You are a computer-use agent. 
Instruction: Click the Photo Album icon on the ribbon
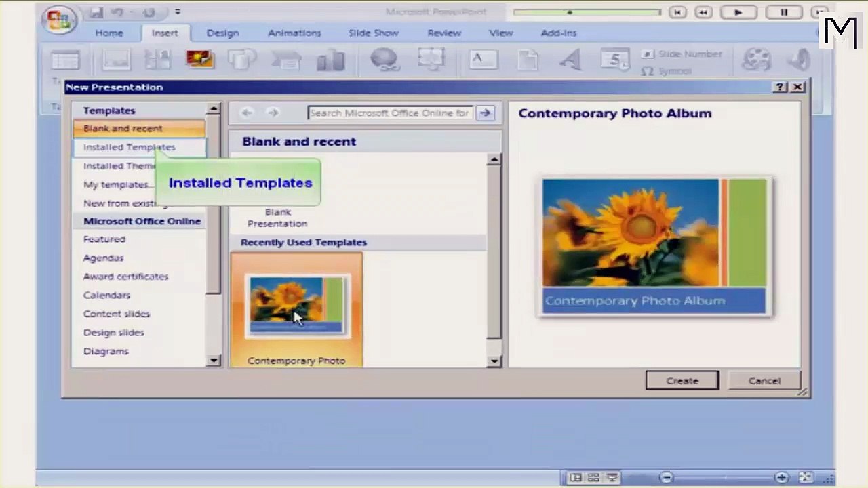click(x=200, y=60)
